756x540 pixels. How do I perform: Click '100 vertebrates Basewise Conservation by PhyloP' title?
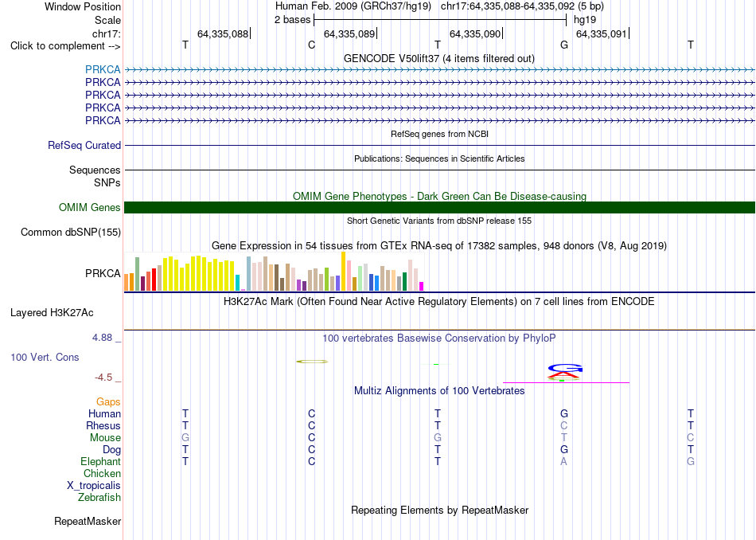[439, 338]
